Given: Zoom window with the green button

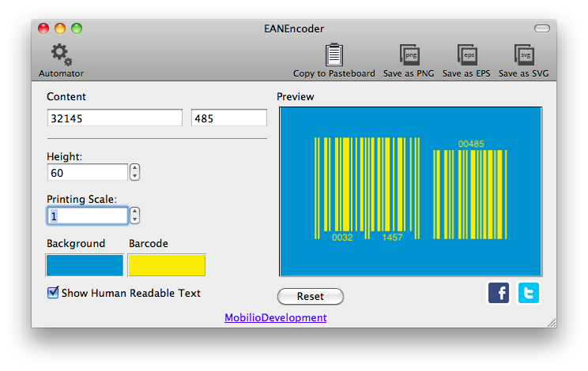Looking at the screenshot, I should pyautogui.click(x=77, y=28).
